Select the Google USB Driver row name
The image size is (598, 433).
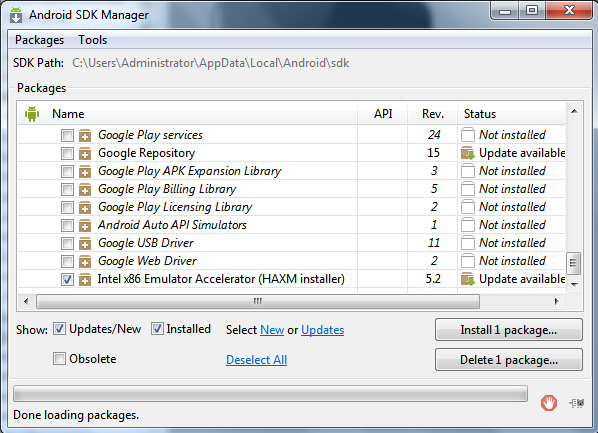(146, 243)
